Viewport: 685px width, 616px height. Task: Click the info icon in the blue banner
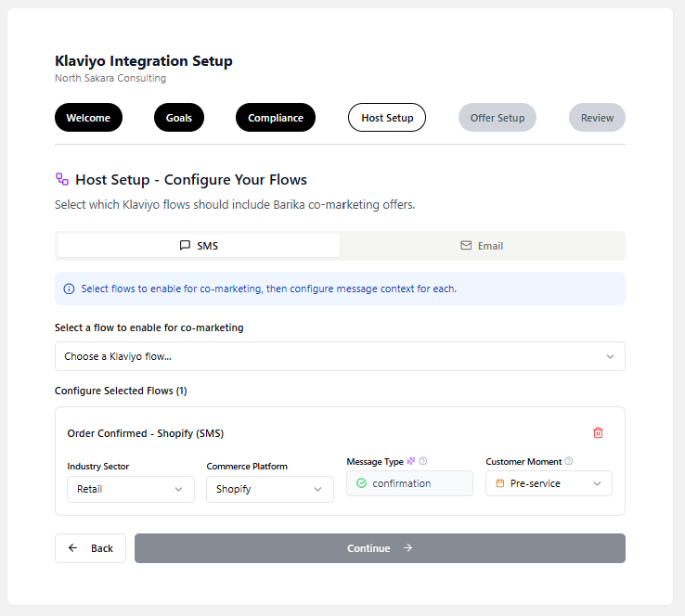click(x=69, y=289)
